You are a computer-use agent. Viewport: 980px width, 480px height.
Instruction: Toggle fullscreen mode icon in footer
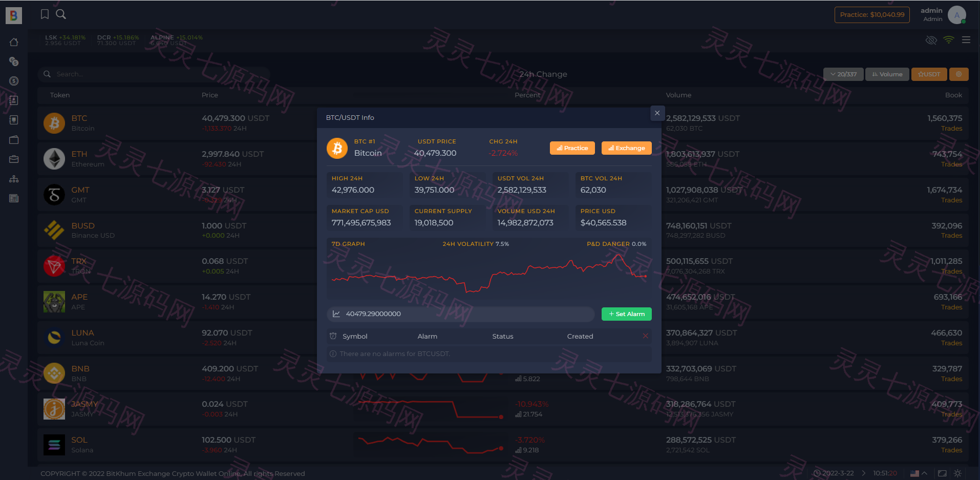pyautogui.click(x=942, y=473)
